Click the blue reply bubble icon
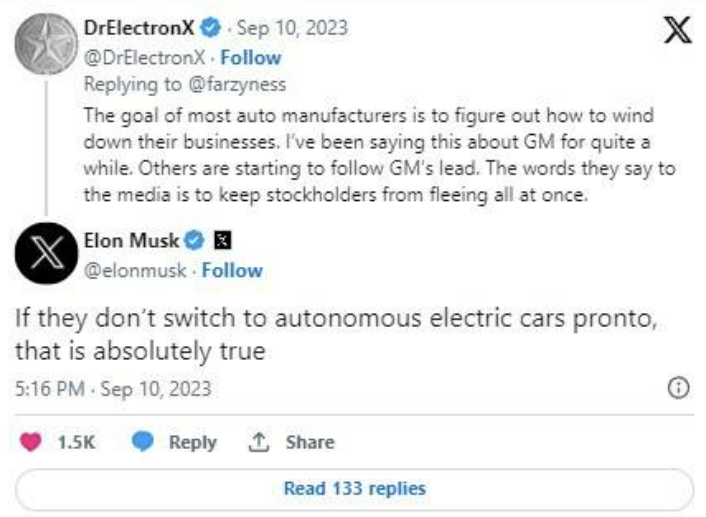706x517 pixels. pos(143,441)
